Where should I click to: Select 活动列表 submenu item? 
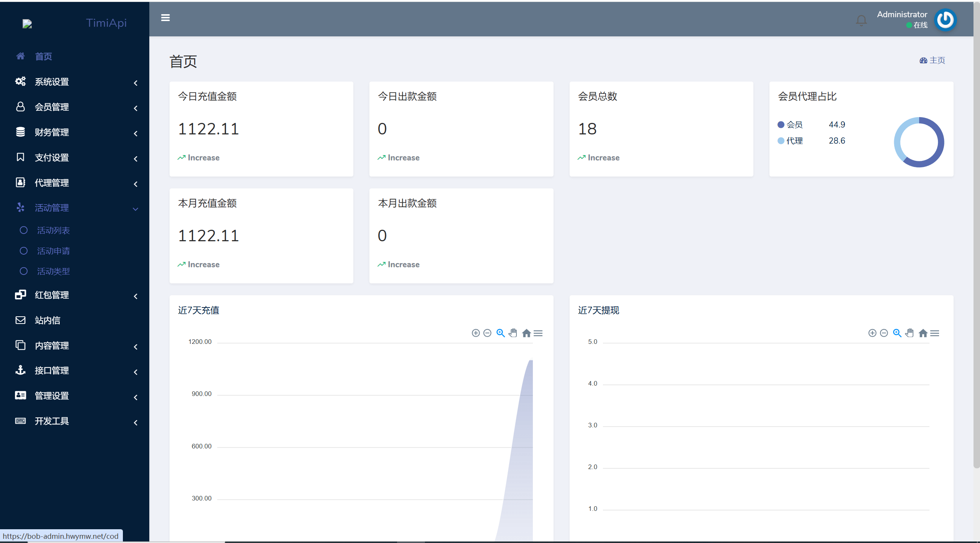coord(53,231)
